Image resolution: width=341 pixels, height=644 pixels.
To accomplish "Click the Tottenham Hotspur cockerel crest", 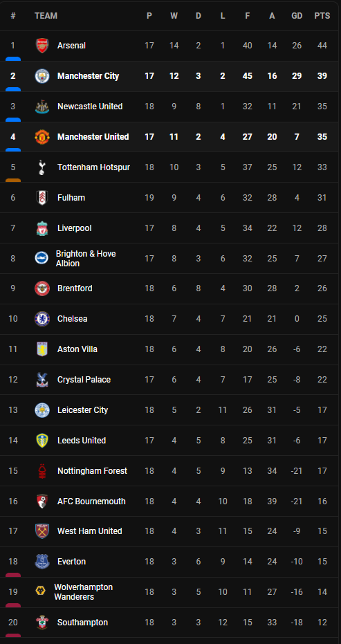I will pos(42,167).
